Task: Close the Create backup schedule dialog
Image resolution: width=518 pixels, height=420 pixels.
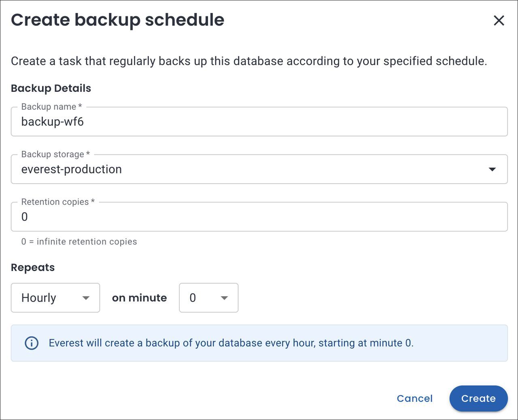Action: [x=499, y=21]
